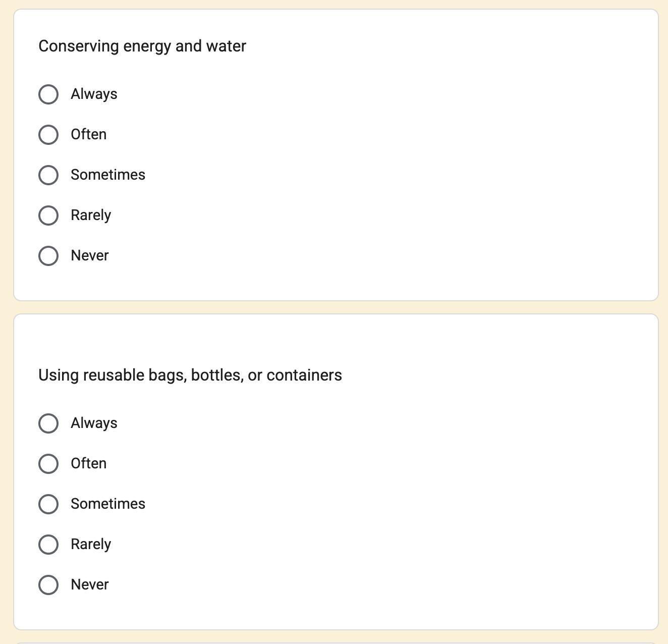Click the 'Sometimes' label under reusable bags
The height and width of the screenshot is (644, 668).
pos(108,504)
